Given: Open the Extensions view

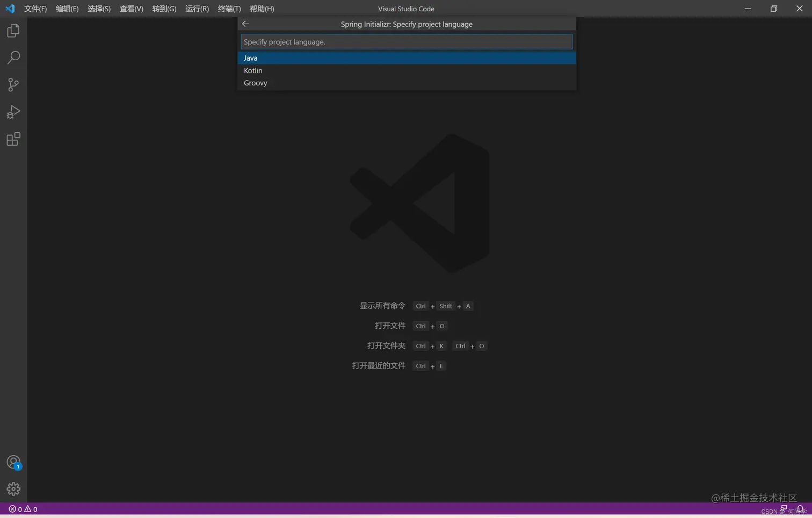Looking at the screenshot, I should tap(13, 139).
